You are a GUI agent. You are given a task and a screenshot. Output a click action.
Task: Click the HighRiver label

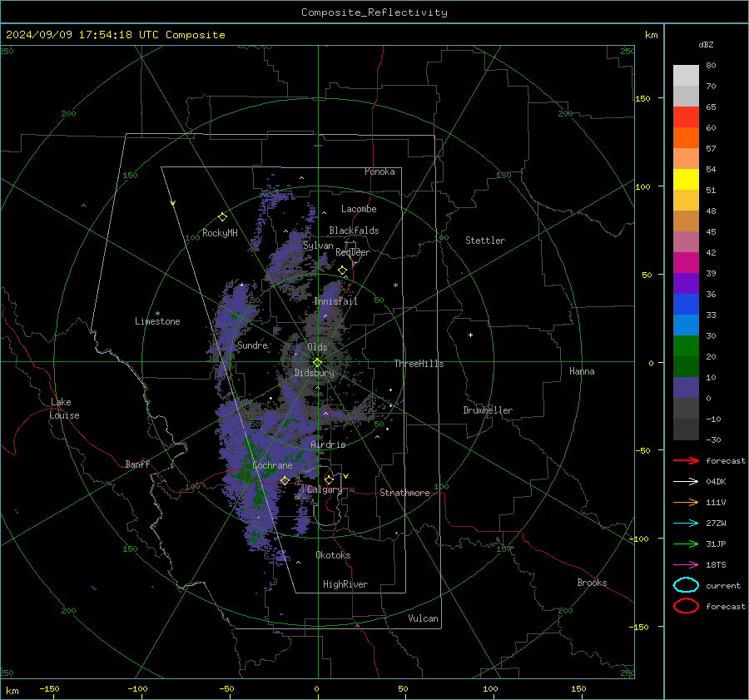pos(345,584)
